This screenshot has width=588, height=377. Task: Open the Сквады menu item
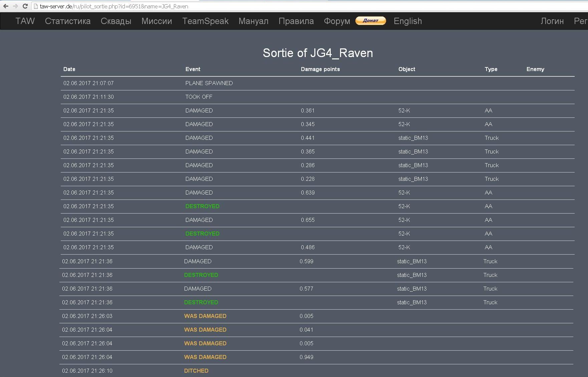pos(116,21)
